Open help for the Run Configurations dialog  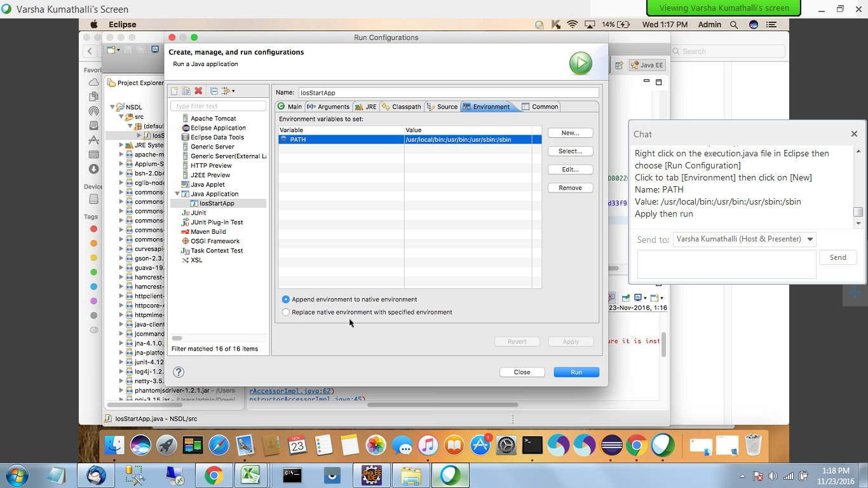[x=178, y=372]
